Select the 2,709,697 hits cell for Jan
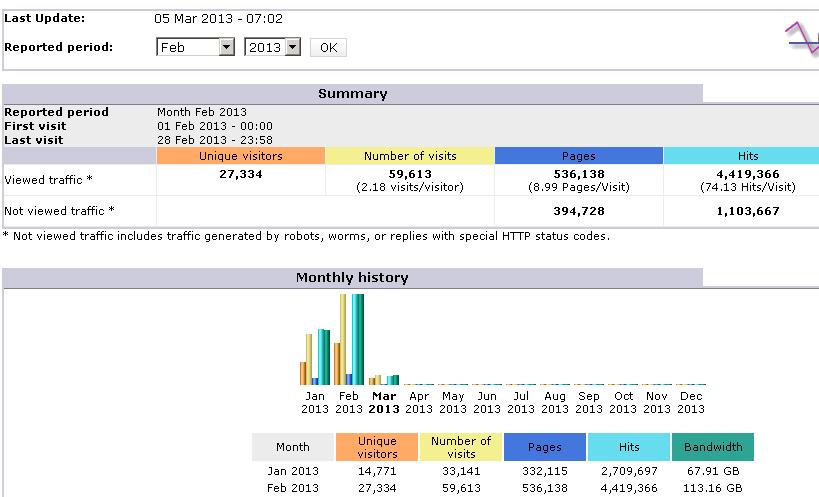 tap(629, 471)
